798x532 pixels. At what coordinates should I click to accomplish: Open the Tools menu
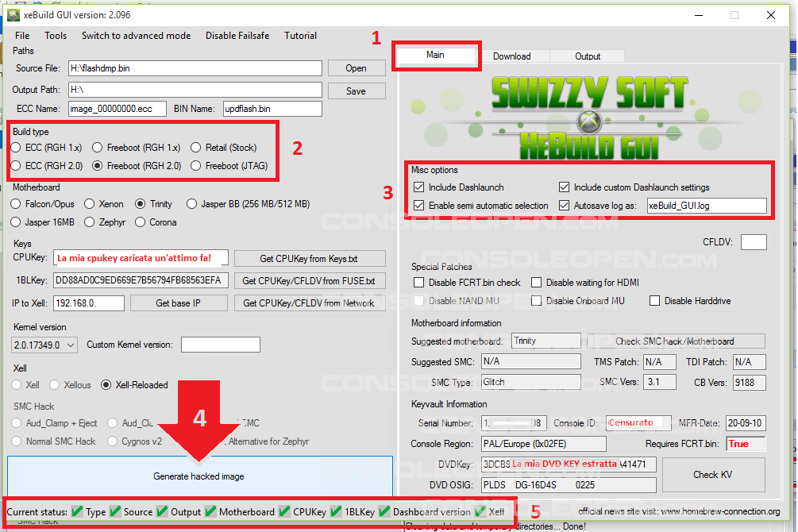56,36
